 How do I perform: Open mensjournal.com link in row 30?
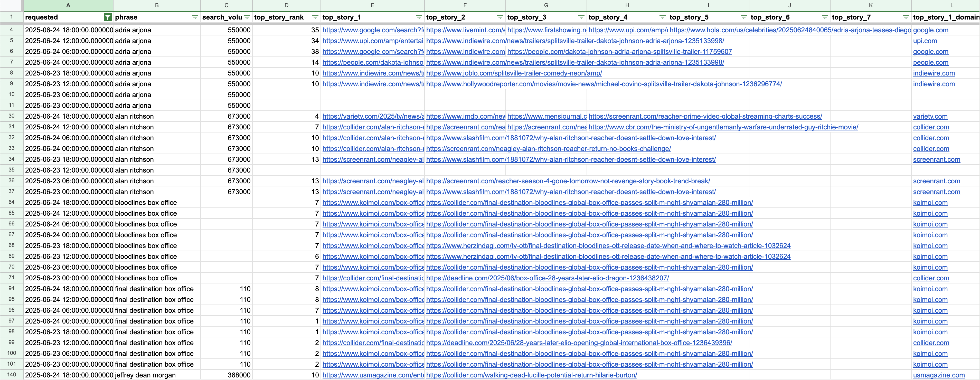click(x=547, y=116)
